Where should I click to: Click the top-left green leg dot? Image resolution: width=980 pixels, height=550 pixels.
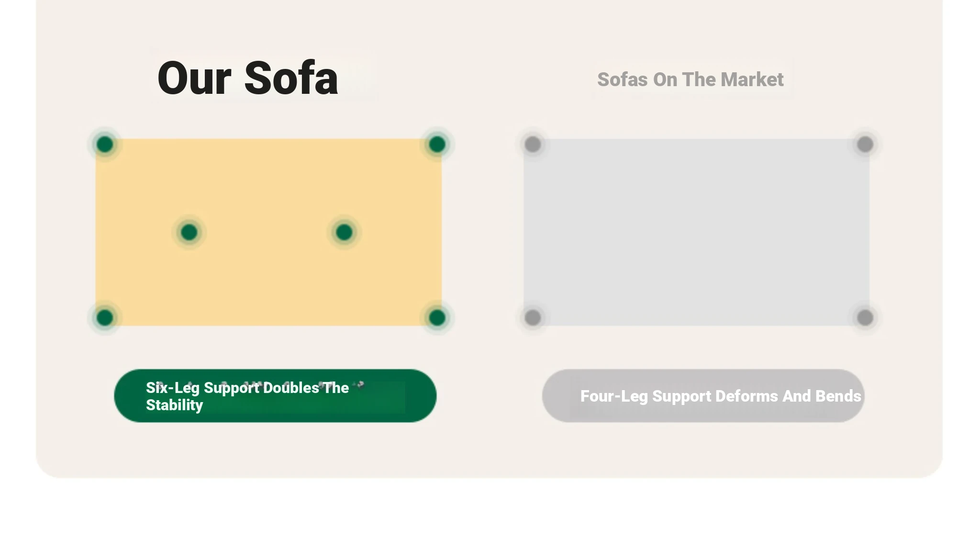105,144
